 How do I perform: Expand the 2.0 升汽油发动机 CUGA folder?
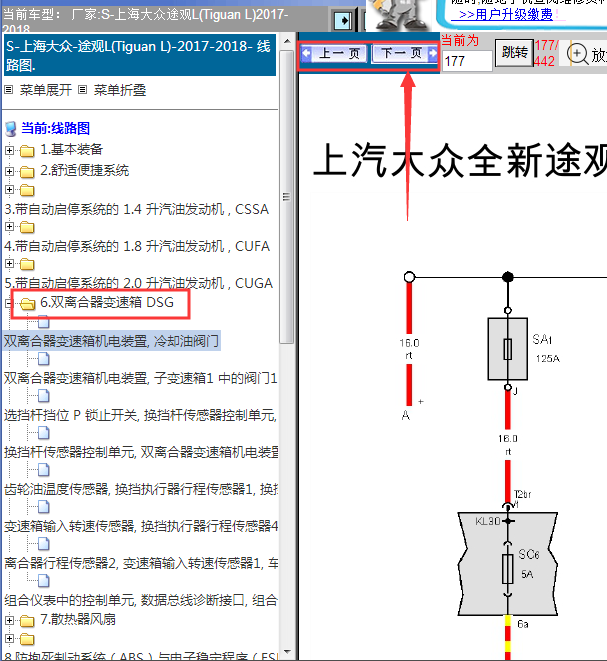click(9, 264)
